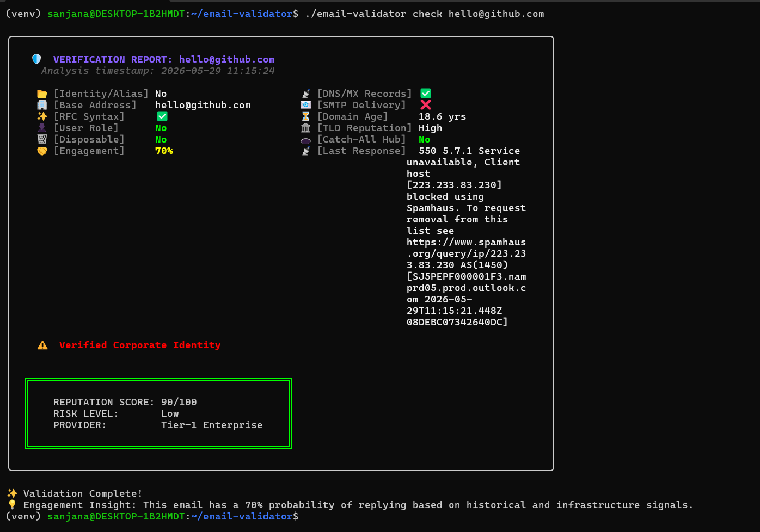The image size is (760, 532).
Task: Click the [Disposable] label
Action: (89, 139)
